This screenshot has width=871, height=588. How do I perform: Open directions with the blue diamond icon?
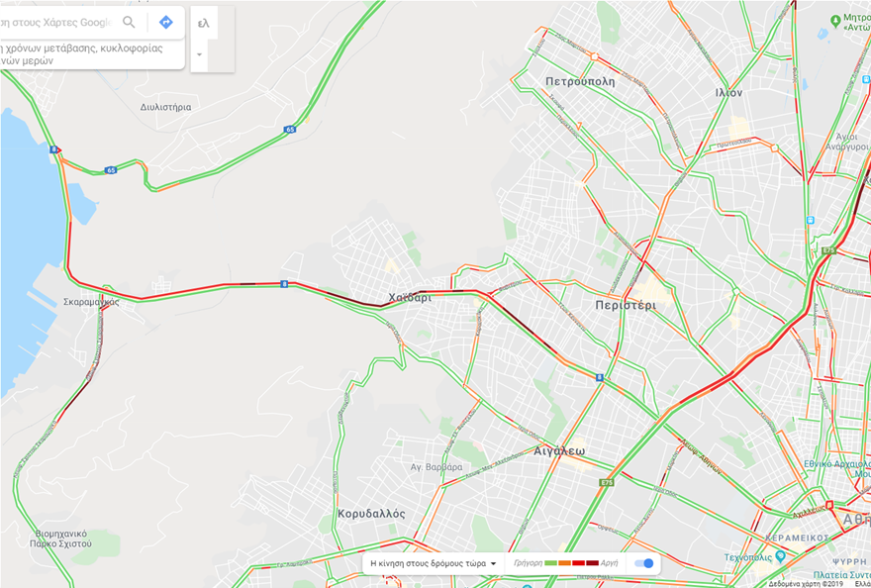pos(165,22)
